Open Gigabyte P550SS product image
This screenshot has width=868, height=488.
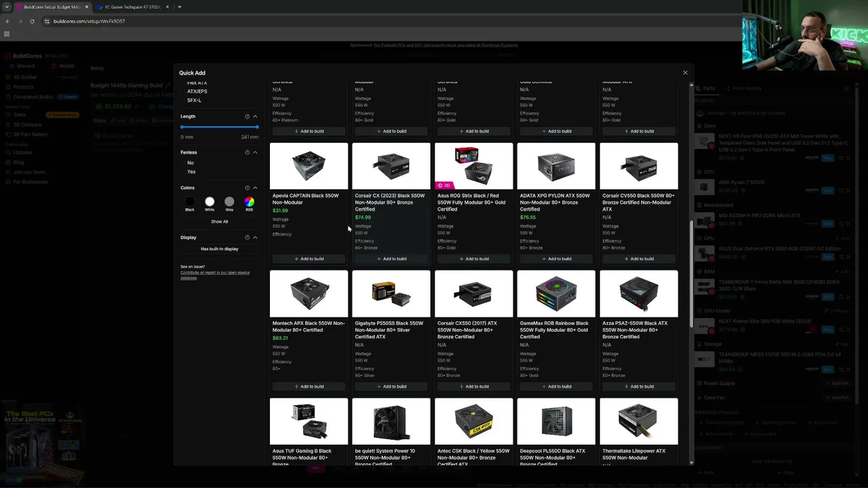tap(391, 293)
